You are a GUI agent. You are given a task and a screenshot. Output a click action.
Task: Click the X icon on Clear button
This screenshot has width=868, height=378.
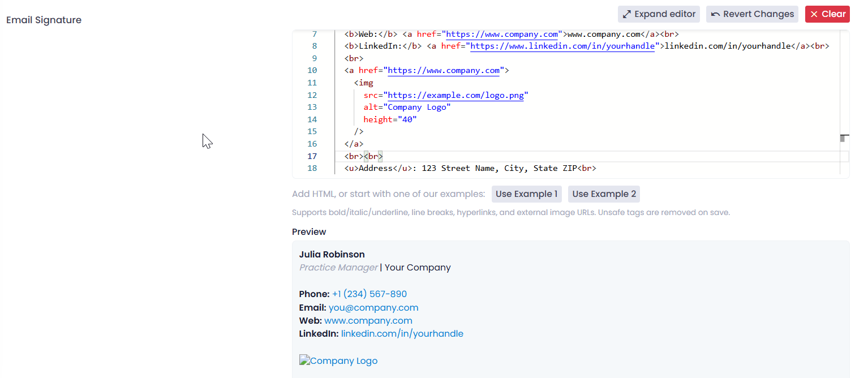814,14
